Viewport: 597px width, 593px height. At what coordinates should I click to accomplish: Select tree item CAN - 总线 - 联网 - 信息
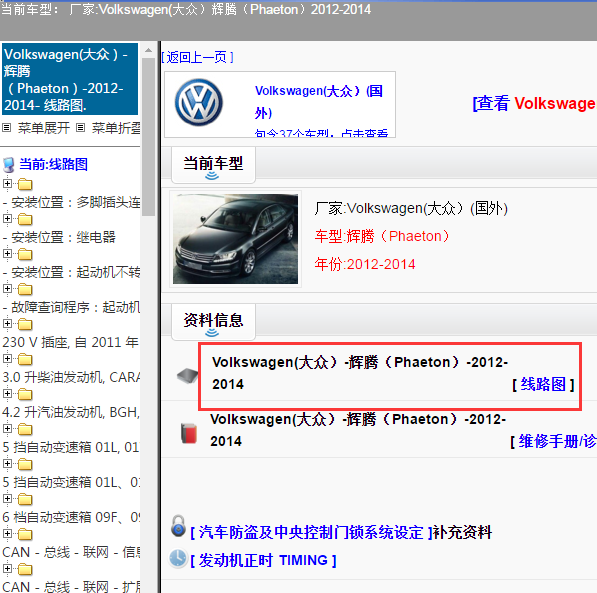71,552
